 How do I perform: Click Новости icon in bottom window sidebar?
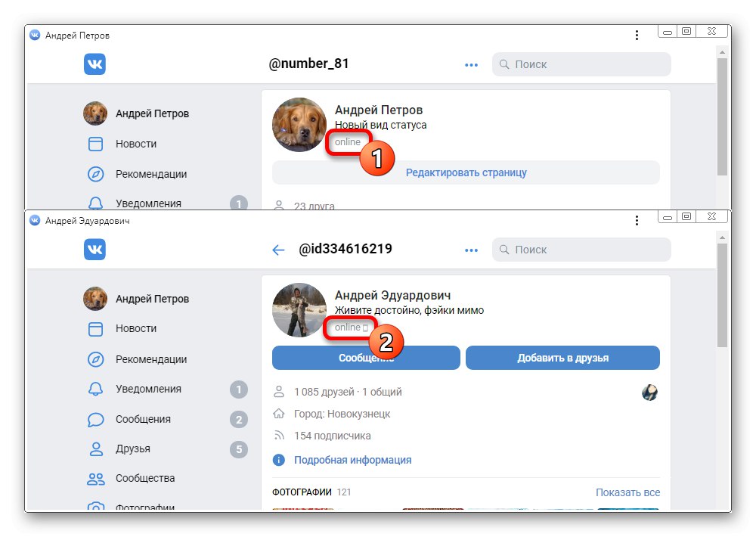click(x=95, y=329)
